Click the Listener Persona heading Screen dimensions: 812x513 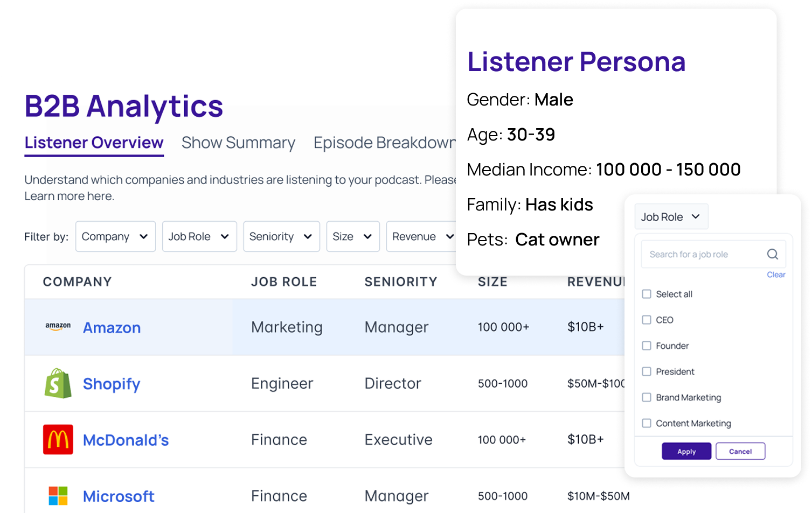tap(576, 61)
